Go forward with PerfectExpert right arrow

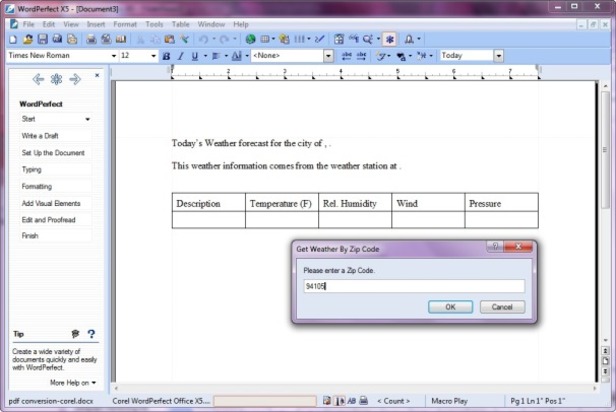(x=75, y=79)
